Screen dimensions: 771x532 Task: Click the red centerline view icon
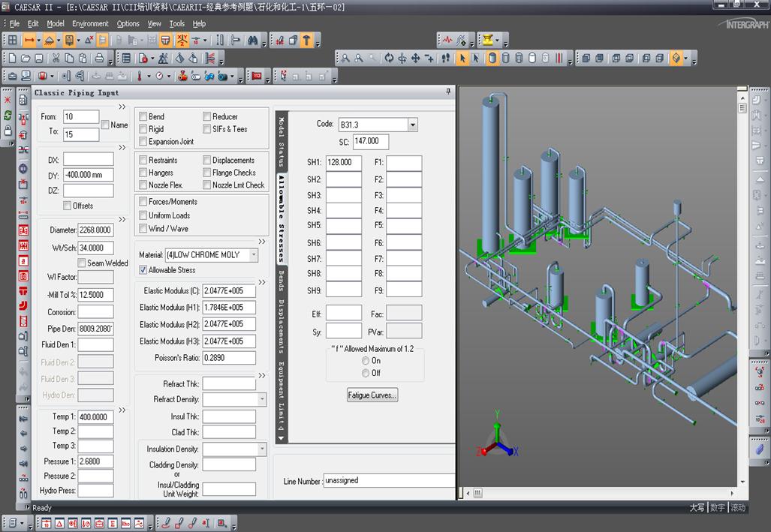[559, 59]
